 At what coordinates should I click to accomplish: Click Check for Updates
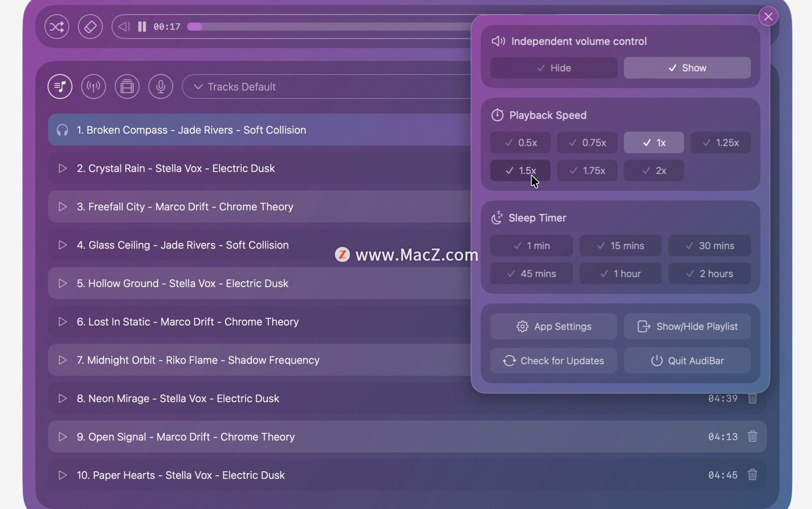553,361
